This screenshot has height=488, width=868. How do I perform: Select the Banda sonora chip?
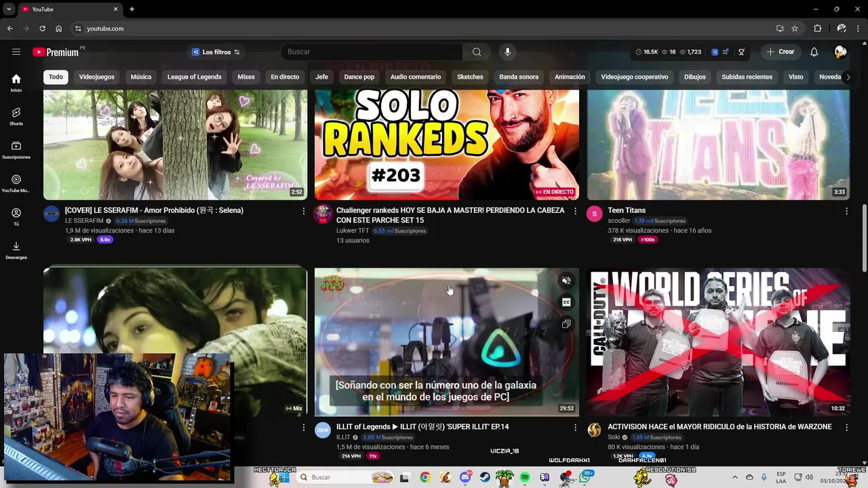[x=519, y=77]
